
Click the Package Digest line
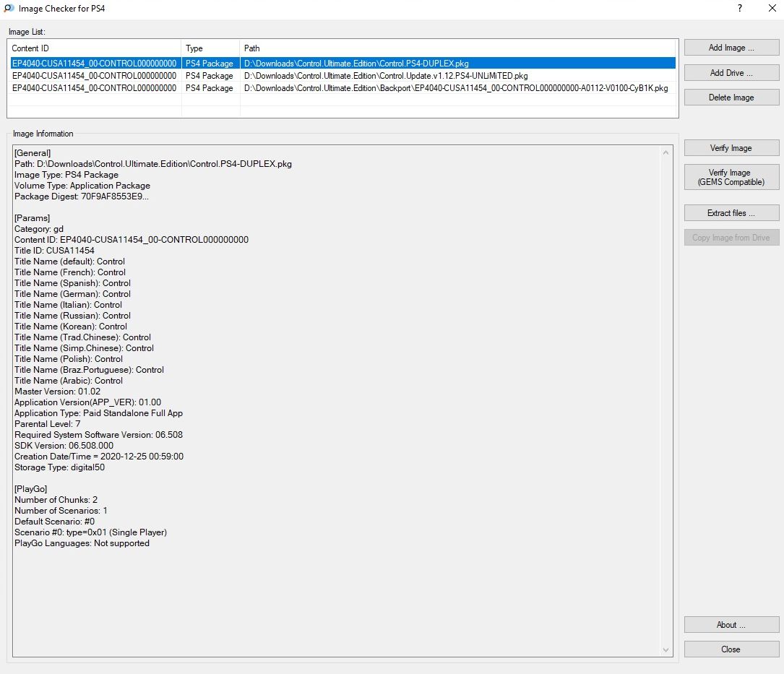(82, 196)
